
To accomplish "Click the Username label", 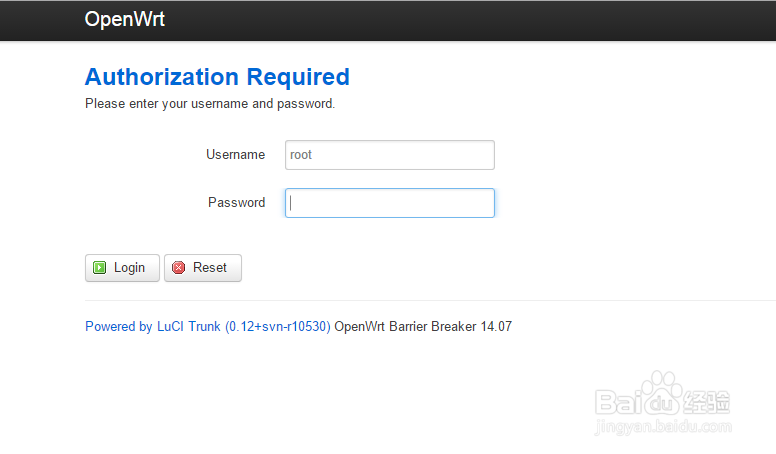I will pyautogui.click(x=236, y=155).
